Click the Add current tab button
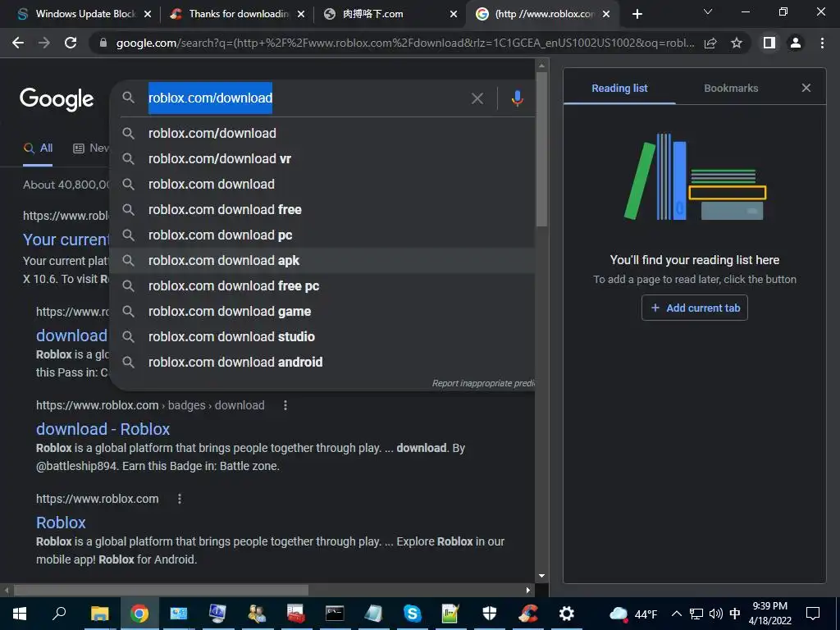 tap(694, 308)
